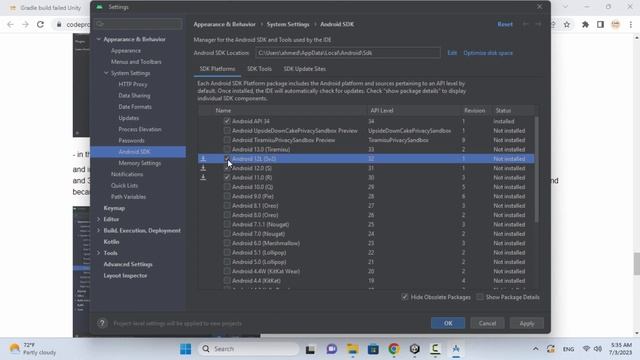Show hidden system tray icons
This screenshot has height=360, width=640.
point(535,349)
